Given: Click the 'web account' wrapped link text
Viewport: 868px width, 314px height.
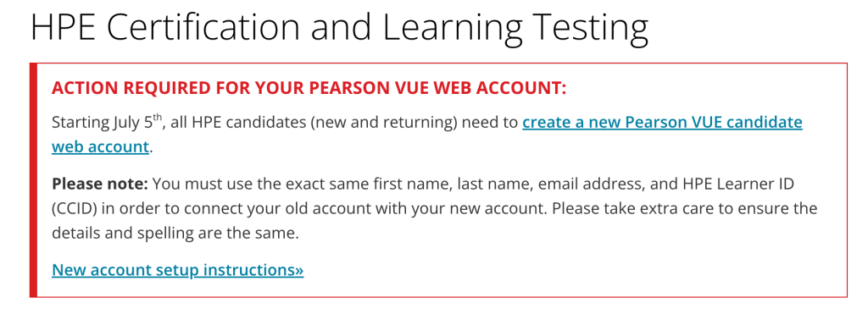Looking at the screenshot, I should click(100, 147).
